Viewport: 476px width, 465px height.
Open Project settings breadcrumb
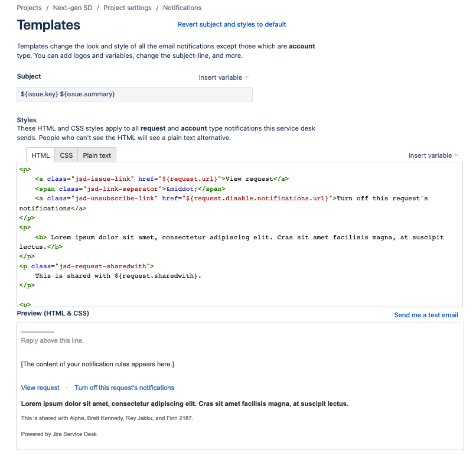[x=128, y=8]
